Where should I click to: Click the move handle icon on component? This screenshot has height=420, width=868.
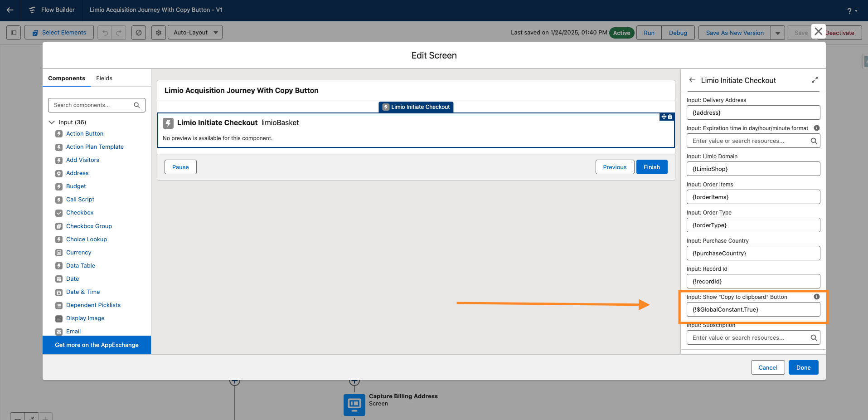664,117
